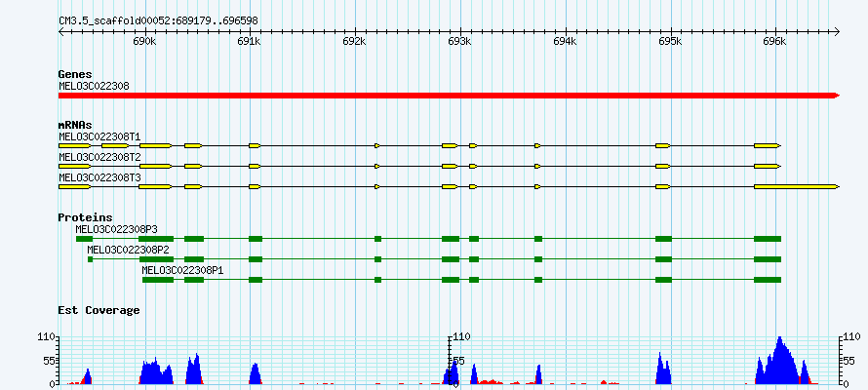Image resolution: width=868 pixels, height=390 pixels.
Task: Click the MELO3C022308 gene label
Action: click(x=94, y=86)
